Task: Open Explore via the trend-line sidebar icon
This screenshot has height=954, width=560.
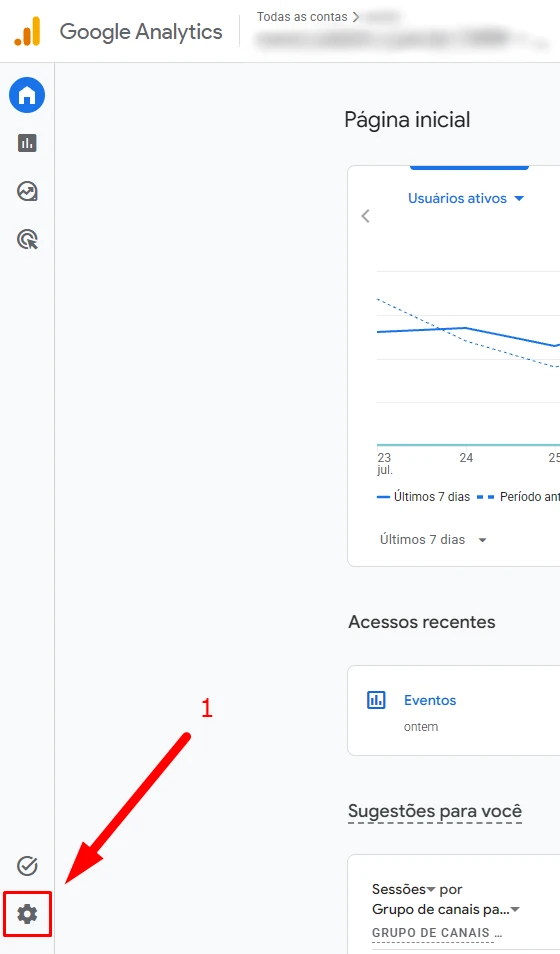Action: click(x=27, y=192)
